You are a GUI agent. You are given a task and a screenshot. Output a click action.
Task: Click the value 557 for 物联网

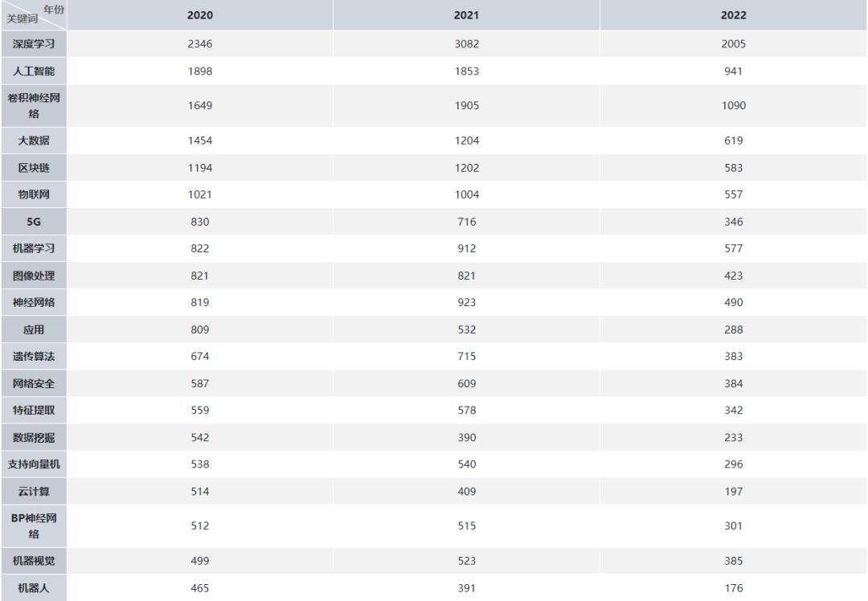click(x=734, y=194)
